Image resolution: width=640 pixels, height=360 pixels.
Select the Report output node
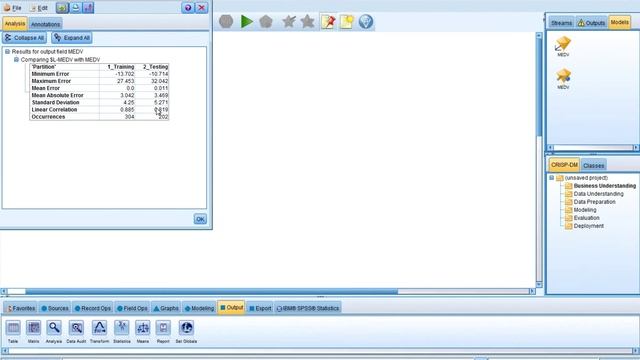coord(163,331)
